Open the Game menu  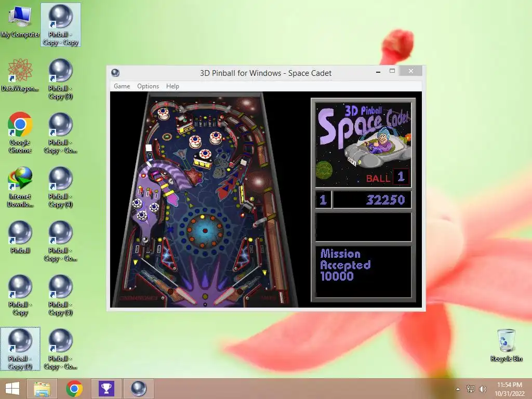(122, 86)
